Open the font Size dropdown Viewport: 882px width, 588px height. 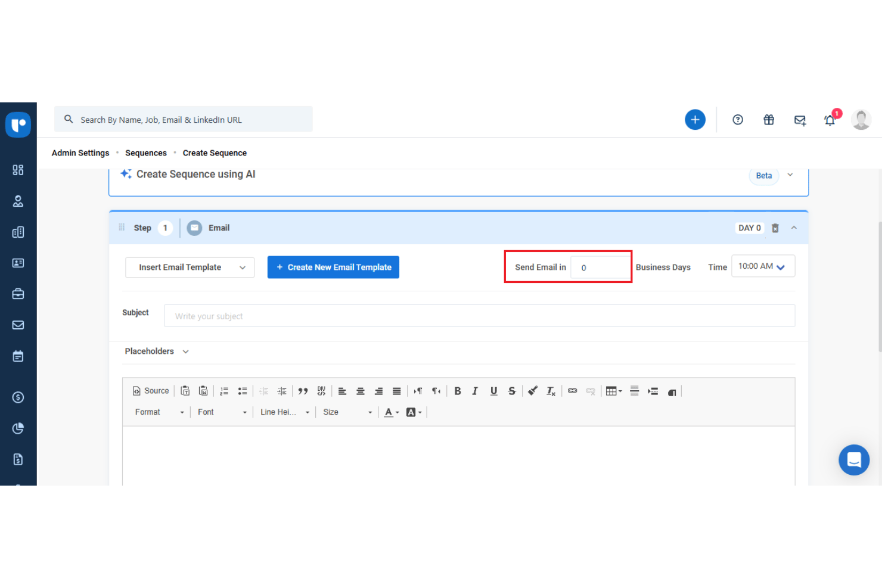tap(347, 412)
